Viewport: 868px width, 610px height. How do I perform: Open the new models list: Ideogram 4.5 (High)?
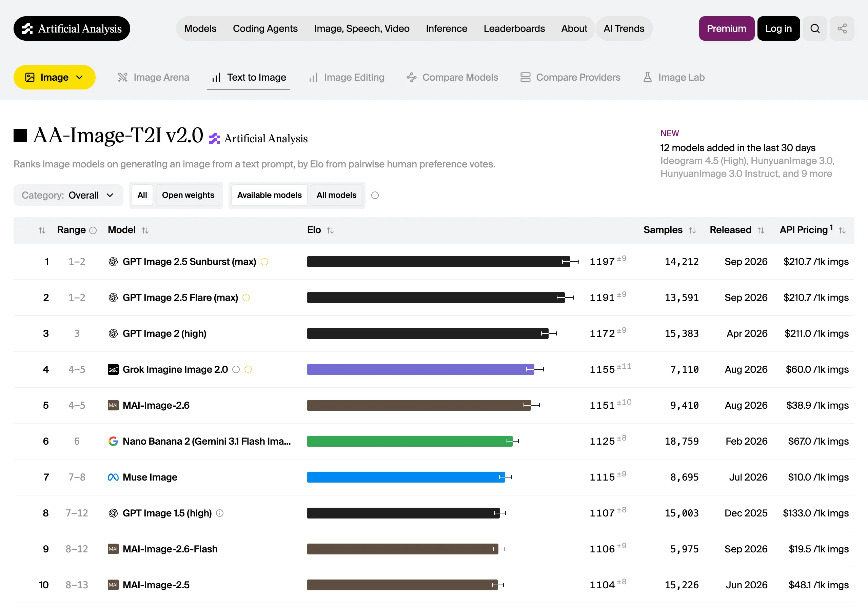(x=704, y=161)
